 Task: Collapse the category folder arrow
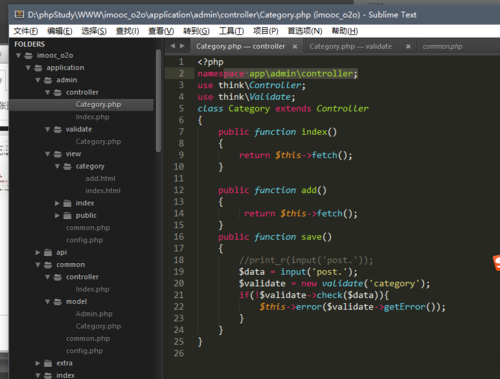click(x=57, y=166)
